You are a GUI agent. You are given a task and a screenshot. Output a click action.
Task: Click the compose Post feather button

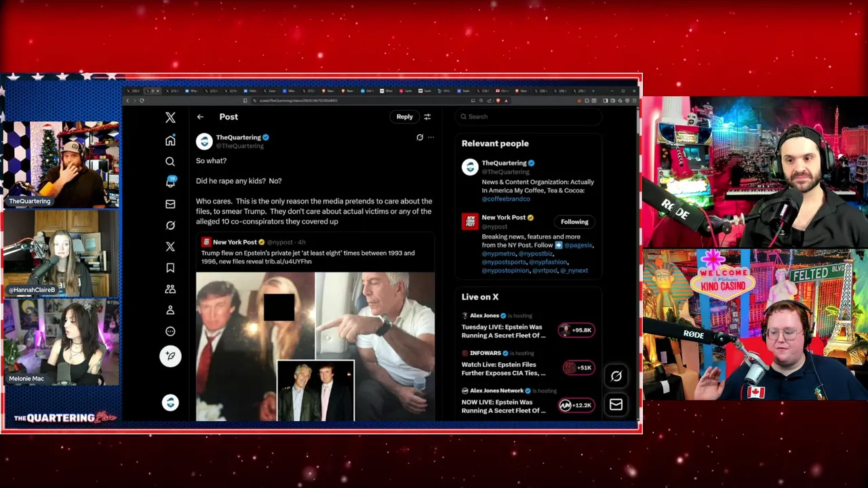coord(170,356)
